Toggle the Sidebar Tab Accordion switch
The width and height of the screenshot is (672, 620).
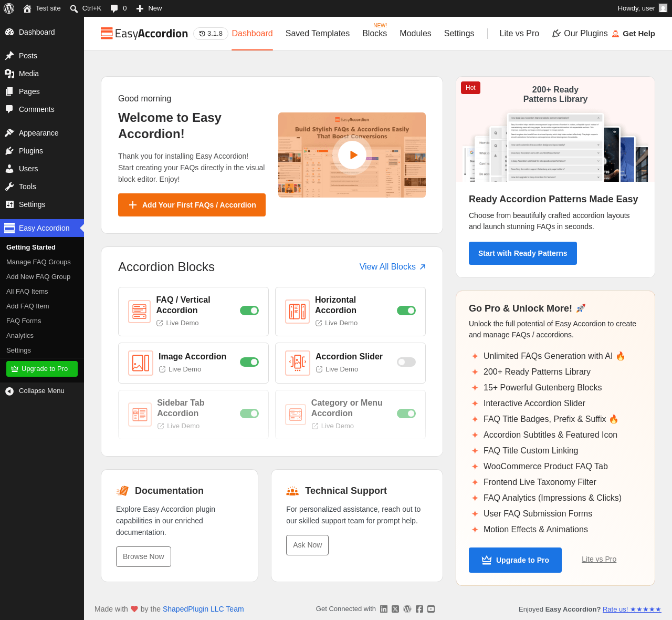tap(249, 414)
